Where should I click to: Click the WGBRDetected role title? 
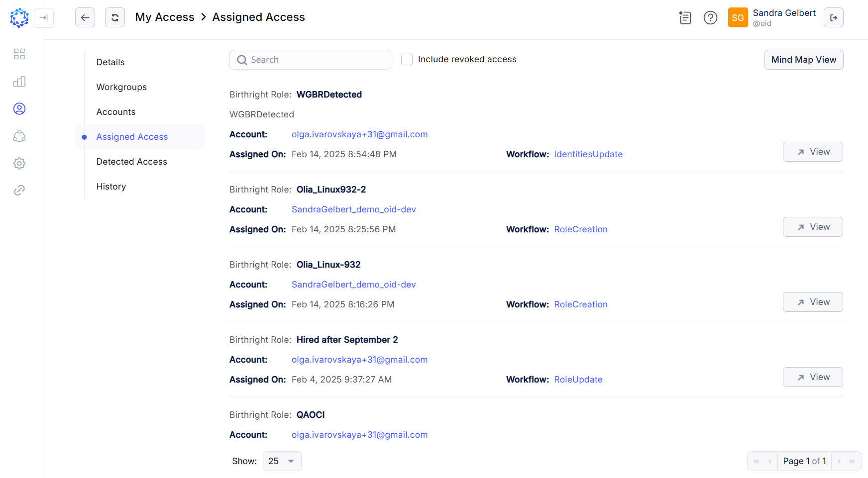(x=329, y=95)
